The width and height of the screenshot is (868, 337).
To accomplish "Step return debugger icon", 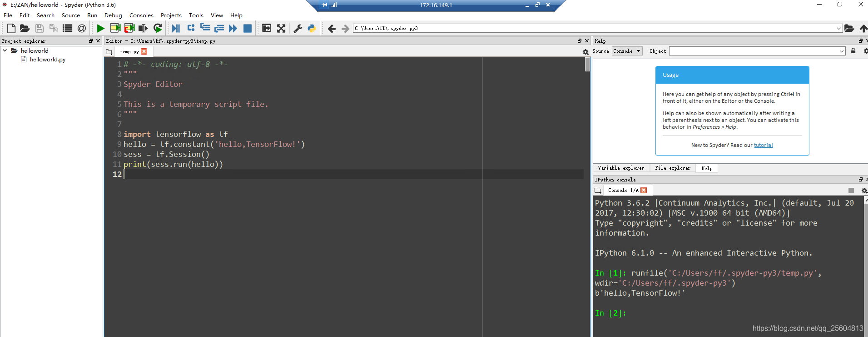I will click(219, 28).
